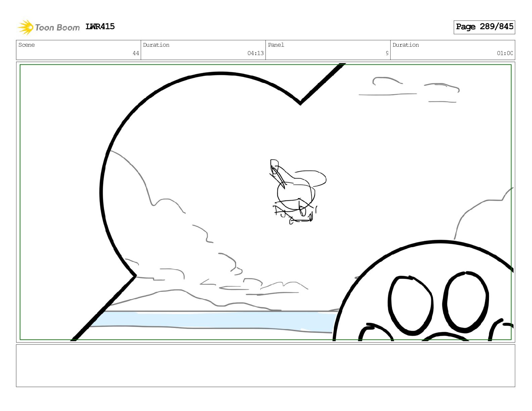
Task: Select the LWR415 project title
Action: (100, 27)
